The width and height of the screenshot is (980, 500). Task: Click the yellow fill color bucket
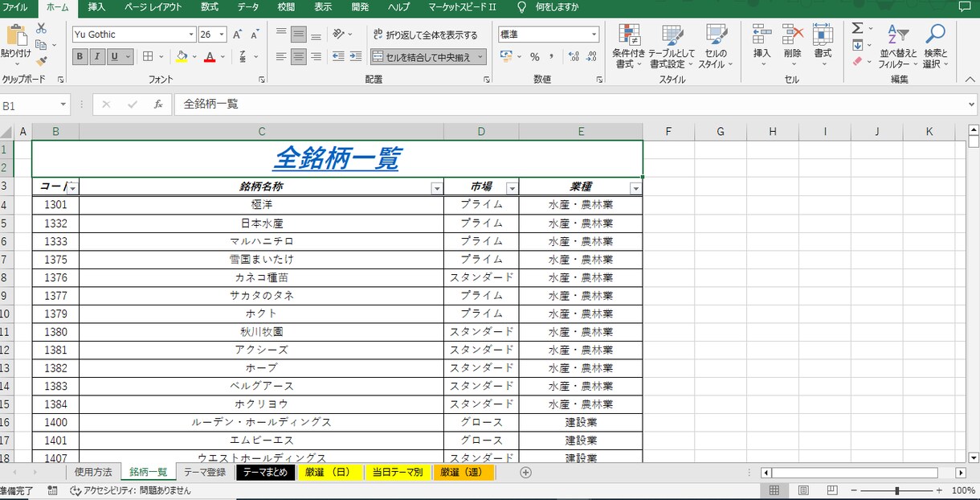(x=182, y=56)
